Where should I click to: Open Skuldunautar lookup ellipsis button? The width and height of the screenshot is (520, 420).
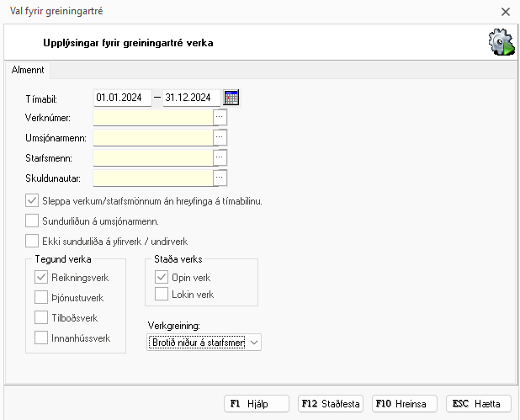coord(220,178)
